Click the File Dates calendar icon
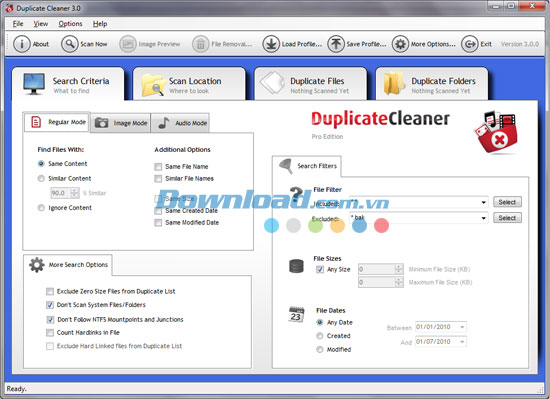This screenshot has height=399, width=550. click(x=296, y=314)
